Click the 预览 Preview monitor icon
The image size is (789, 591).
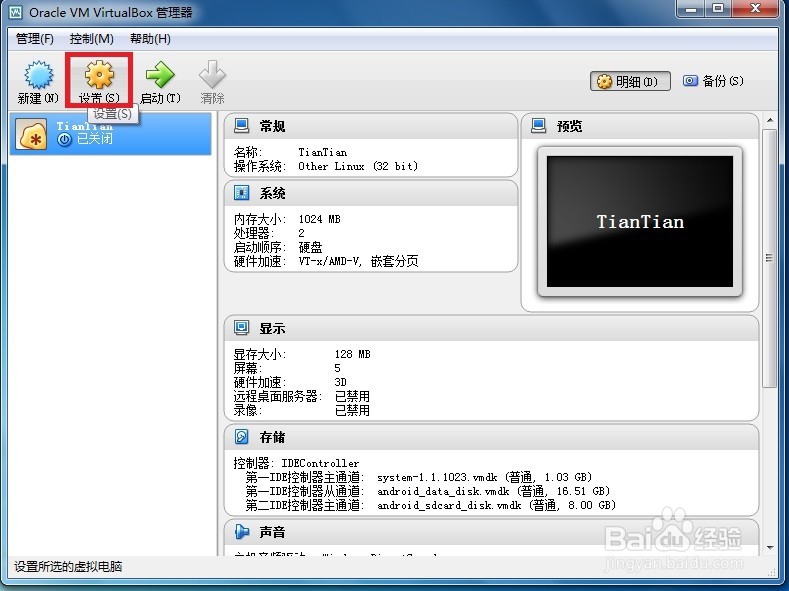[538, 126]
